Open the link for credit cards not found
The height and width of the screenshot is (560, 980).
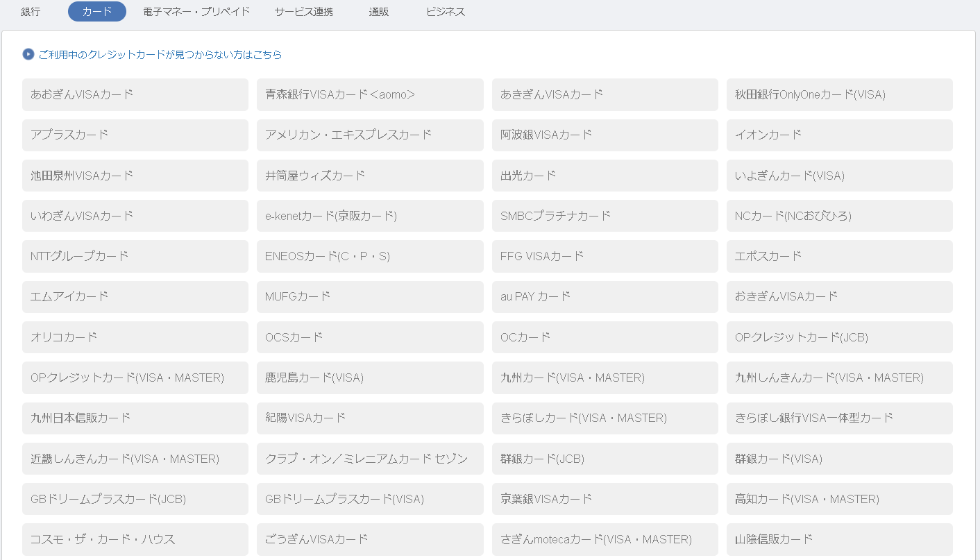coord(160,55)
